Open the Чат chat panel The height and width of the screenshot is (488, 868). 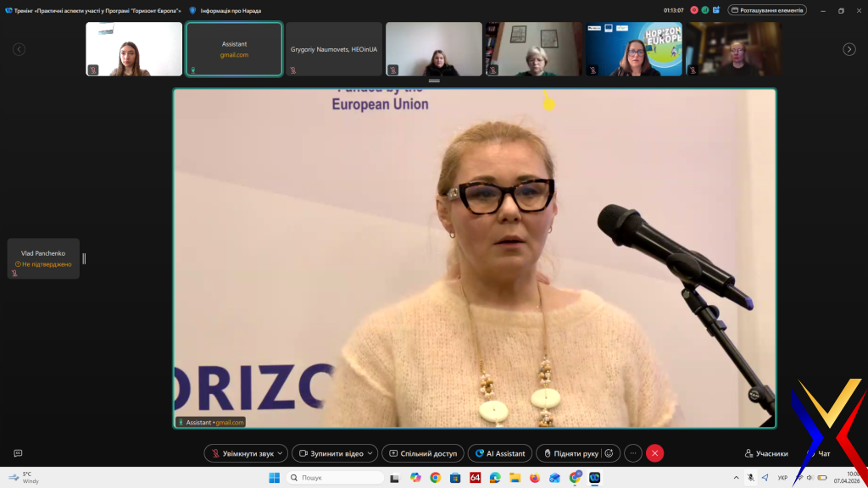tap(819, 453)
